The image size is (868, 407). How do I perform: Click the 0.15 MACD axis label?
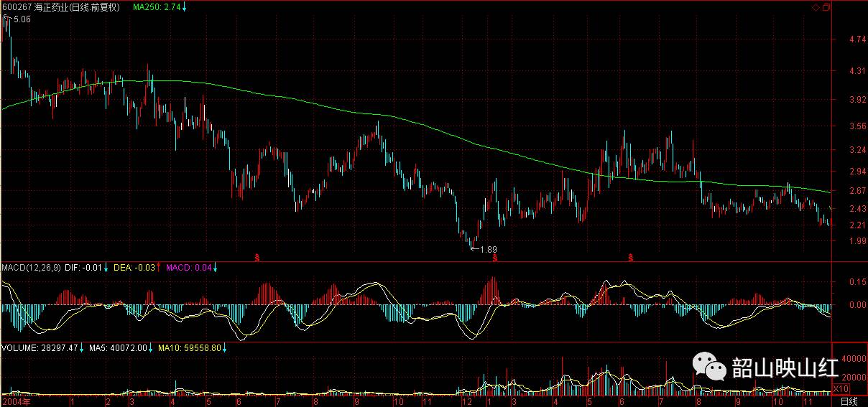857,282
